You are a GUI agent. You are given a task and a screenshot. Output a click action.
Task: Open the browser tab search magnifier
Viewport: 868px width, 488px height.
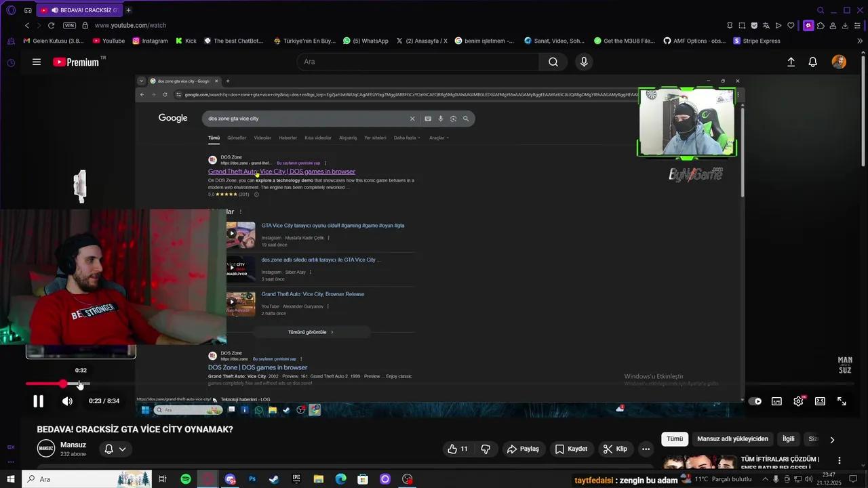[x=821, y=10]
